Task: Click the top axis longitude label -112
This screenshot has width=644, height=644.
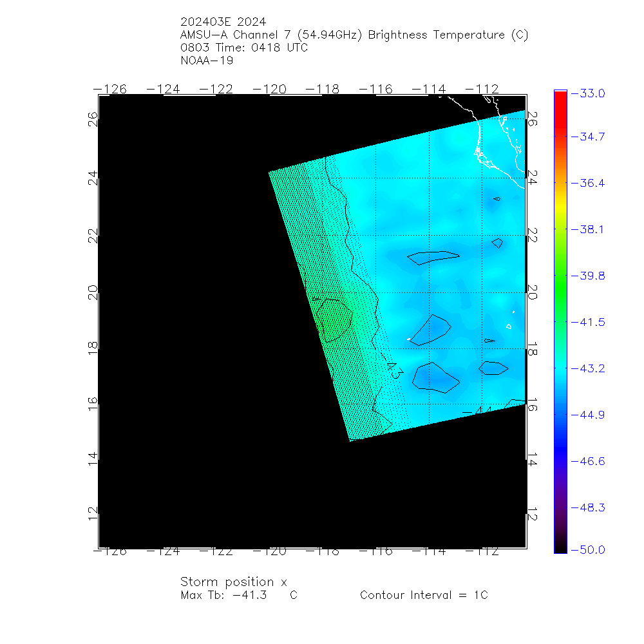Action: point(482,89)
